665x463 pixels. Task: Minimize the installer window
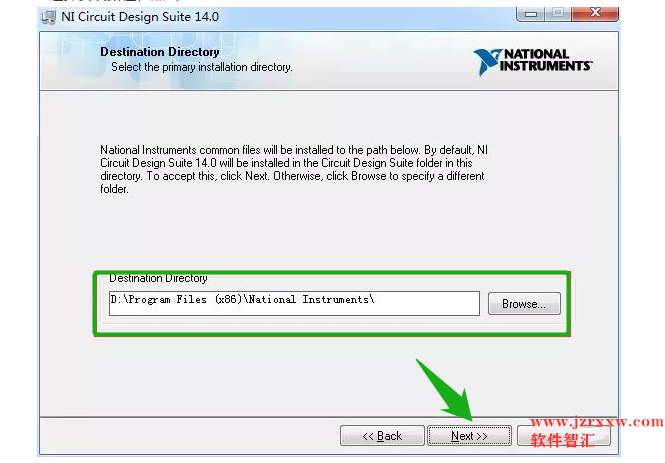(x=531, y=14)
